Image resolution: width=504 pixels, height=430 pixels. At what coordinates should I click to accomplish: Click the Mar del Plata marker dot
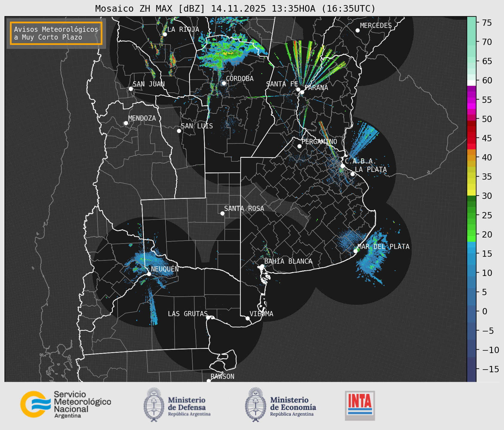click(356, 251)
